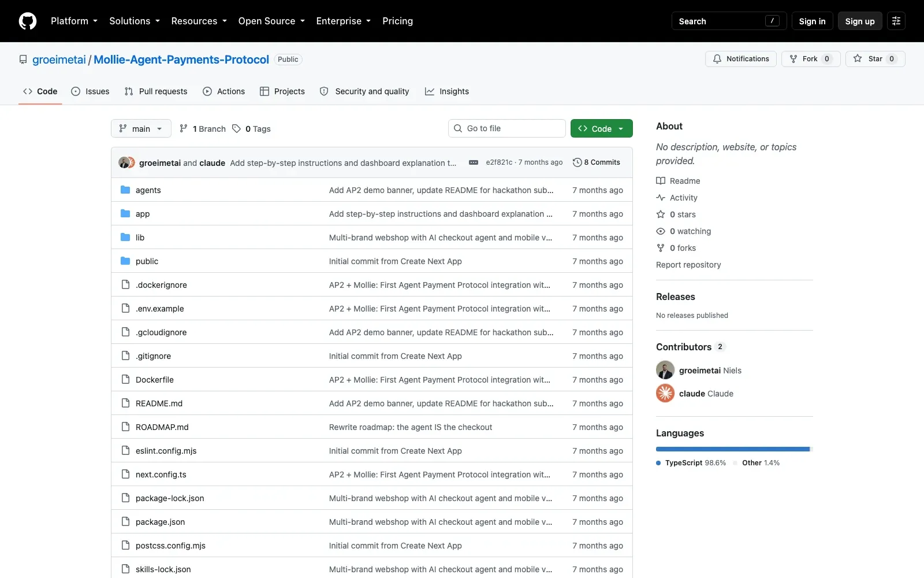This screenshot has height=578, width=924.
Task: Open commit hash e2f821c
Action: [x=499, y=162]
